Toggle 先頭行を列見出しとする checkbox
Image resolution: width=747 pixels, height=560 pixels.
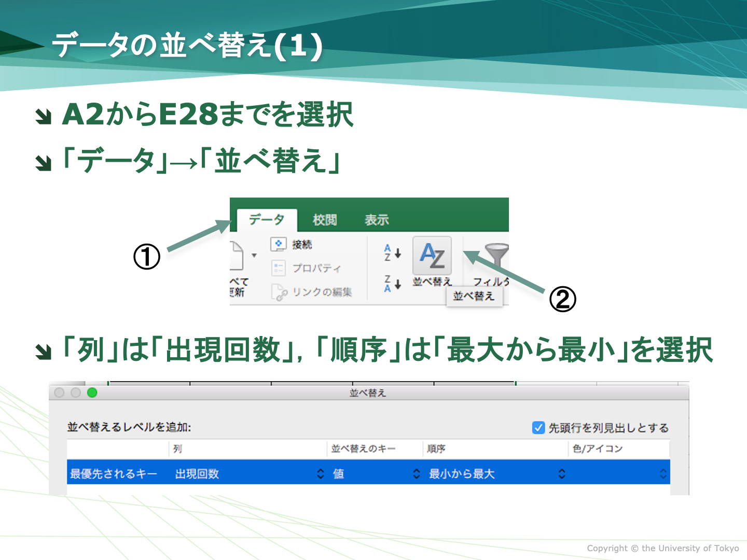tap(538, 428)
